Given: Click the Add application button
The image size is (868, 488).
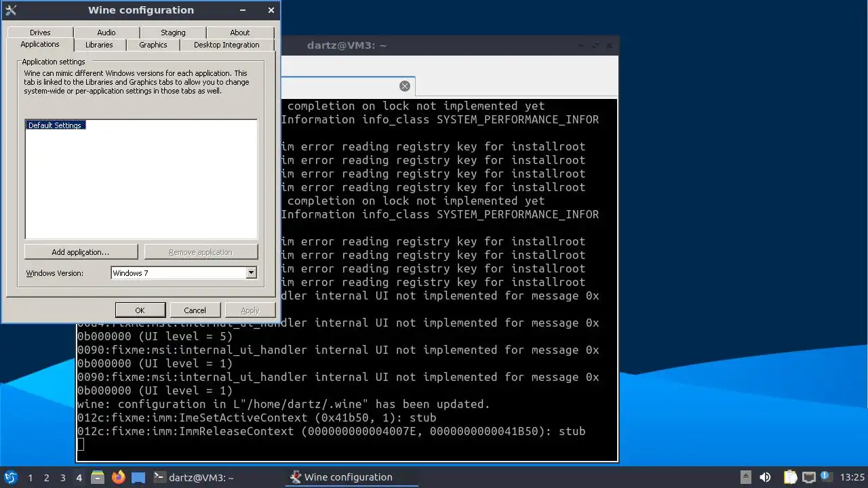Looking at the screenshot, I should tap(81, 252).
